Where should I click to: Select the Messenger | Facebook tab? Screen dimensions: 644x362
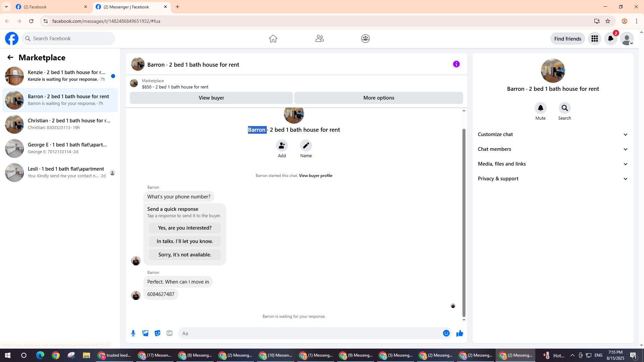tap(131, 7)
